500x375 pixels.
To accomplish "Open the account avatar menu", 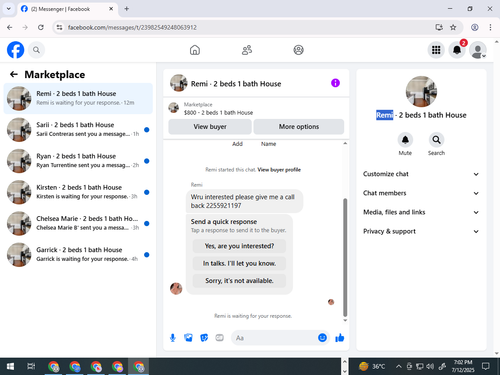I will pyautogui.click(x=478, y=50).
